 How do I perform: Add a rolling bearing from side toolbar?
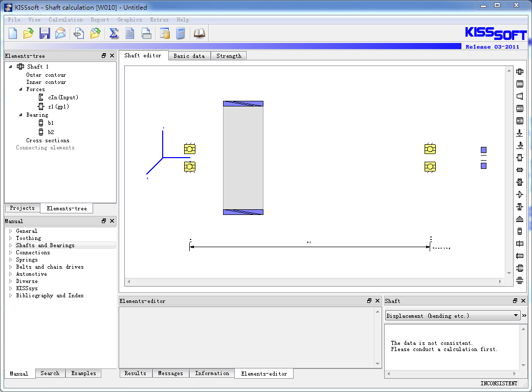click(x=520, y=231)
